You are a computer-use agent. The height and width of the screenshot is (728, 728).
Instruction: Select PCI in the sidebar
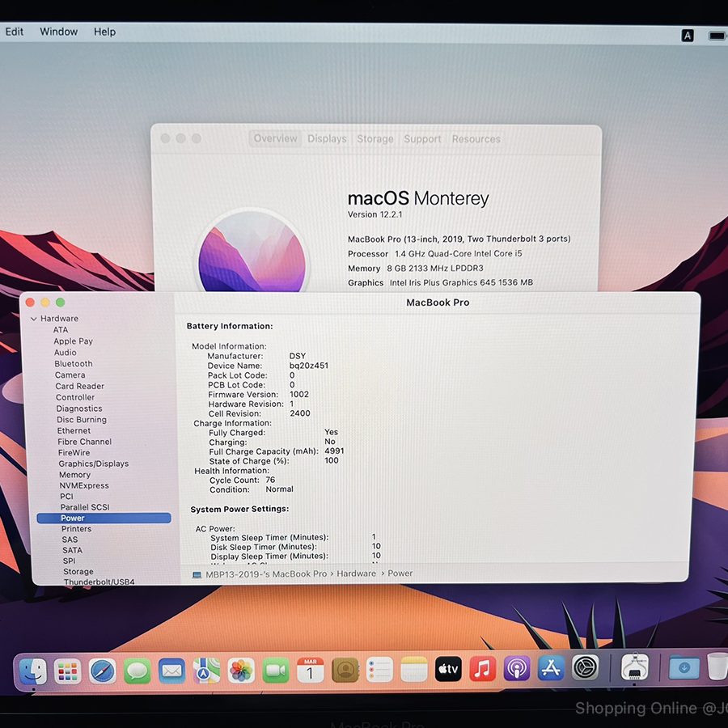click(x=66, y=497)
